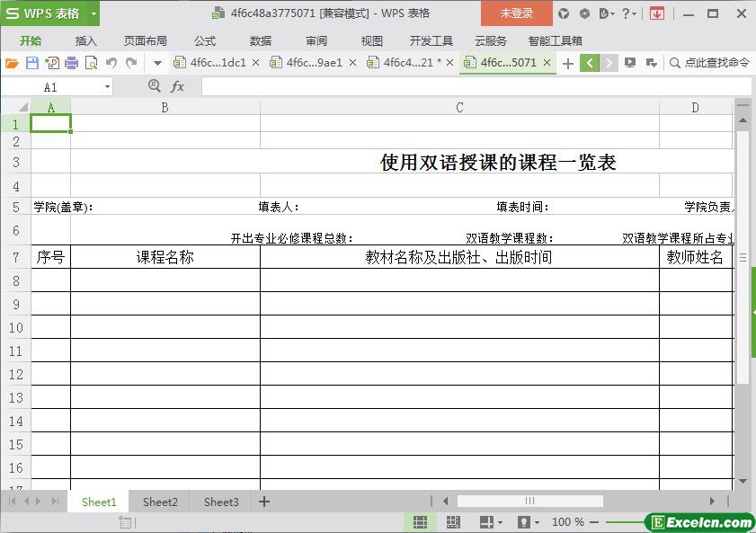Expand the Name Box dropdown arrow
Screen dimensions: 756x533
coord(108,87)
